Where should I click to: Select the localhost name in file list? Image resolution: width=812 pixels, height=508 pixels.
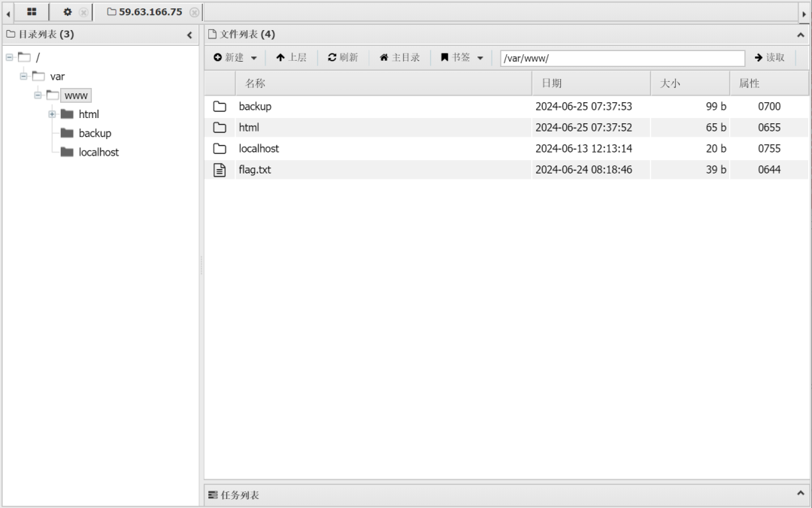[x=259, y=149]
